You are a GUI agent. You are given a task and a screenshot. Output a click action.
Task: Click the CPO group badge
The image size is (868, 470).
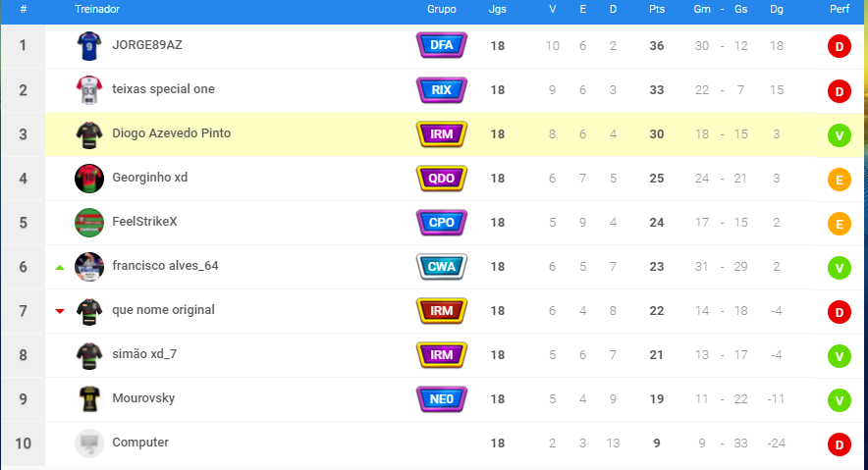441,223
